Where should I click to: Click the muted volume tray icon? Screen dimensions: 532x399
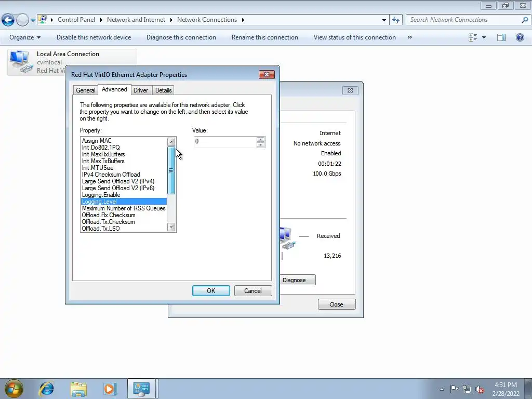coord(480,389)
